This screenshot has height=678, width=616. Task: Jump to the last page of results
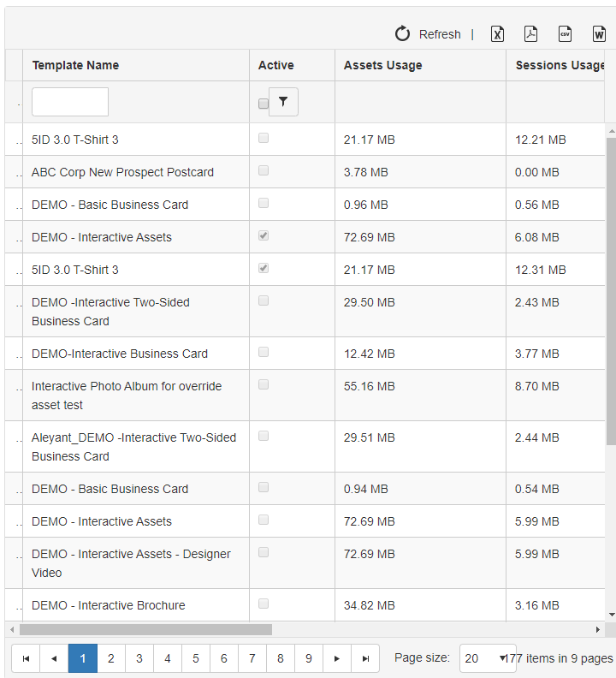pos(365,658)
